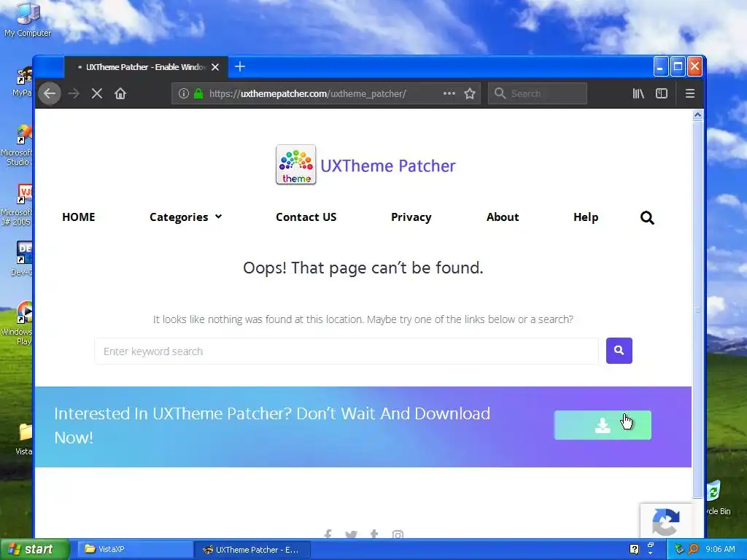The width and height of the screenshot is (747, 560).
Task: Open a new tab with plus button
Action: click(240, 66)
